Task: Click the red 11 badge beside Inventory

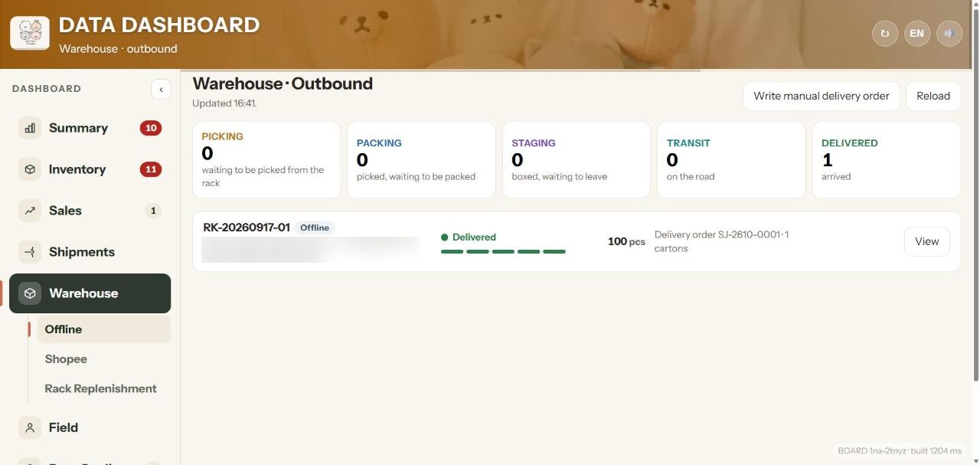Action: point(150,169)
